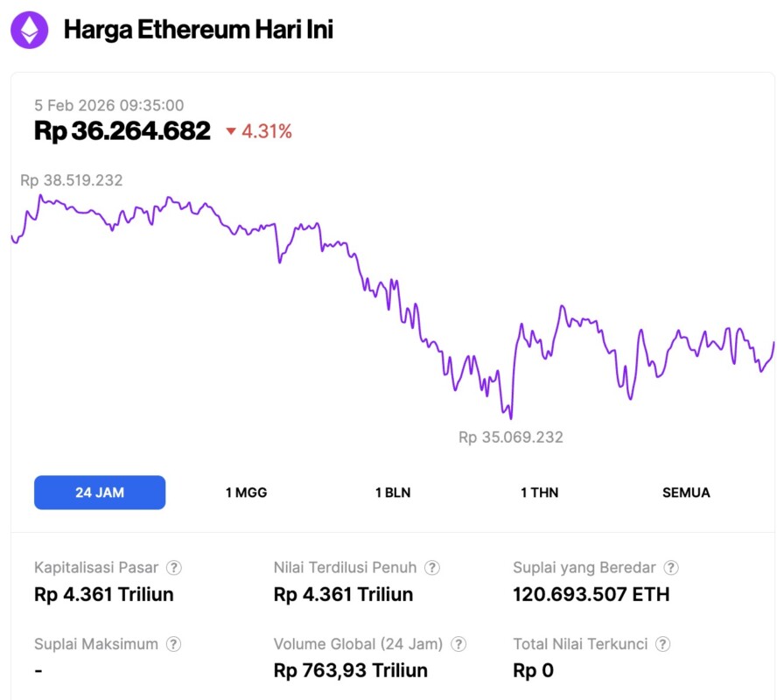777x700 pixels.
Task: Click help icon beside Total Nilai Terkunci
Action: click(663, 645)
